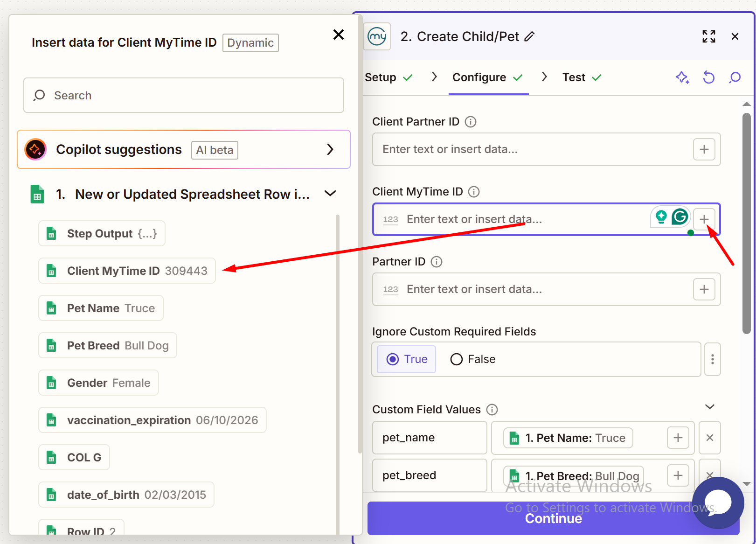
Task: Open insert data plus in pet_breed row
Action: click(678, 475)
